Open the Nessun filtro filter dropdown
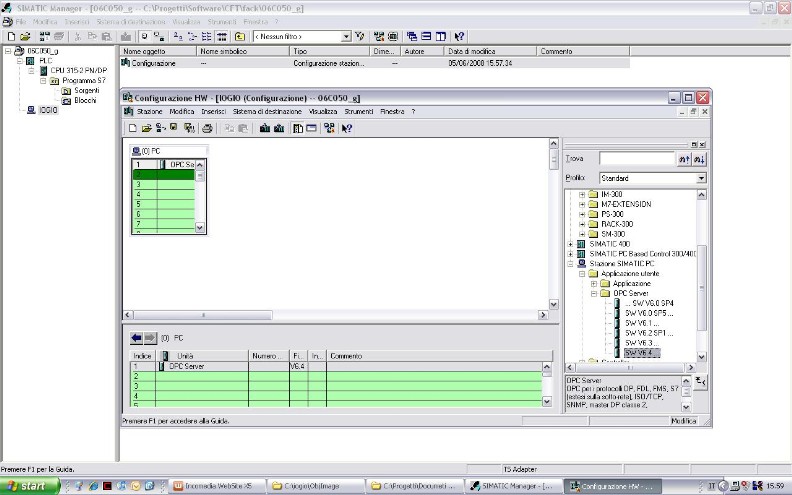The image size is (792, 495). [x=346, y=36]
